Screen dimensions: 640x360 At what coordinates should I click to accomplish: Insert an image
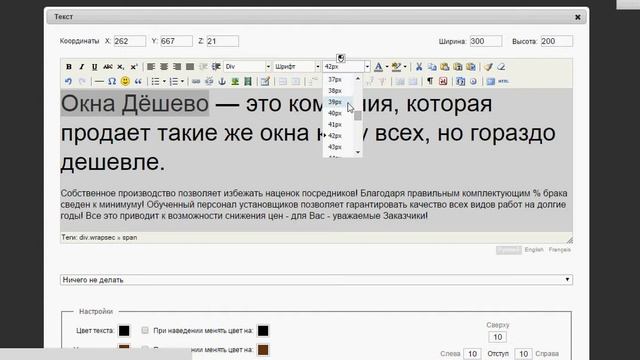[235, 82]
